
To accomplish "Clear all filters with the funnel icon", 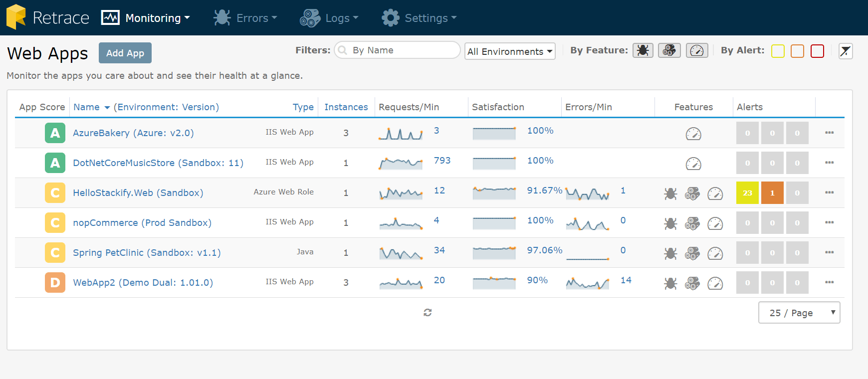I will 846,51.
